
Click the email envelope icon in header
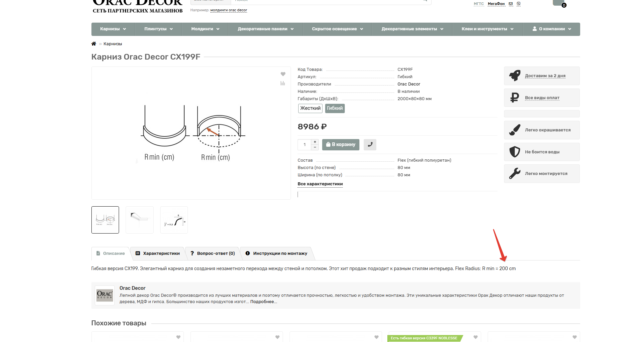(x=511, y=4)
